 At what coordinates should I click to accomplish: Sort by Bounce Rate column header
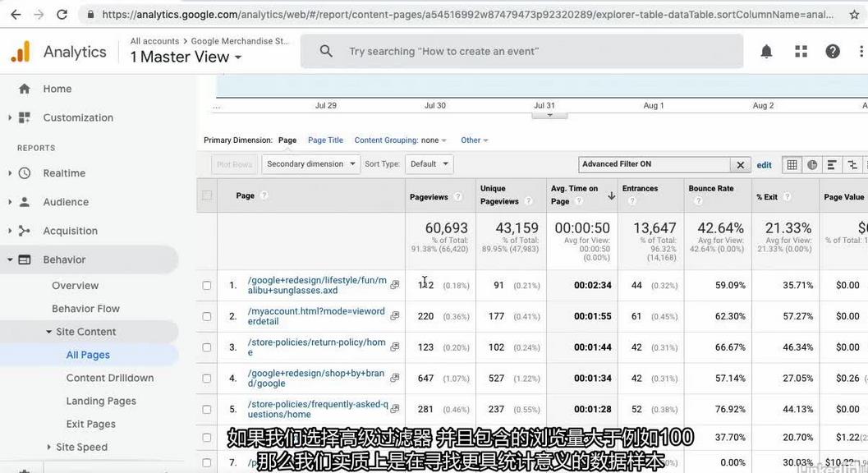[x=711, y=188]
